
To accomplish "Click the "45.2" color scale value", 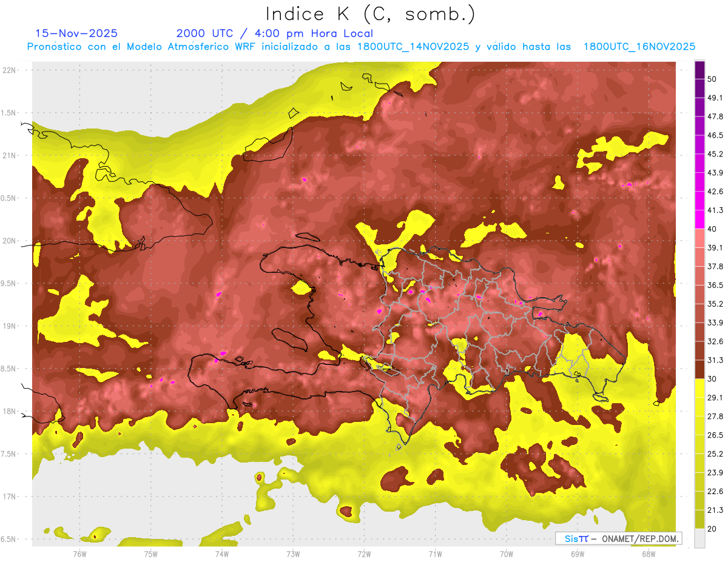I will (x=715, y=154).
